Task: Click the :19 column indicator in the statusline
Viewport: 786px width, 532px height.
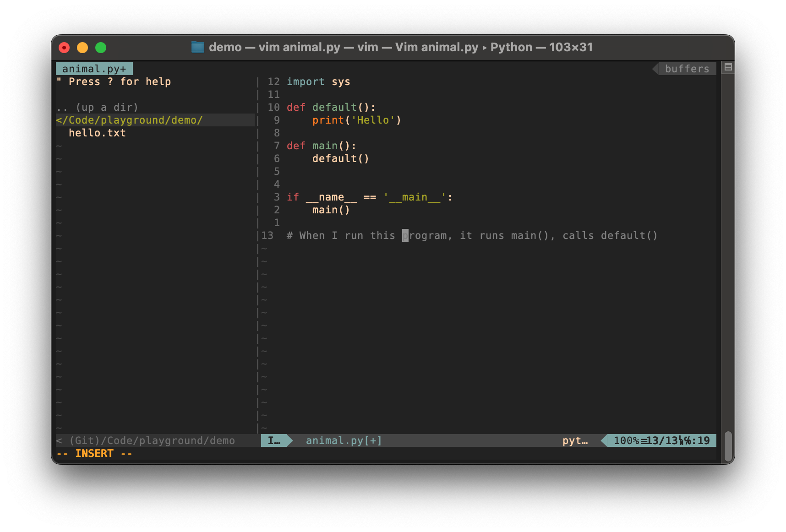Action: coord(699,440)
